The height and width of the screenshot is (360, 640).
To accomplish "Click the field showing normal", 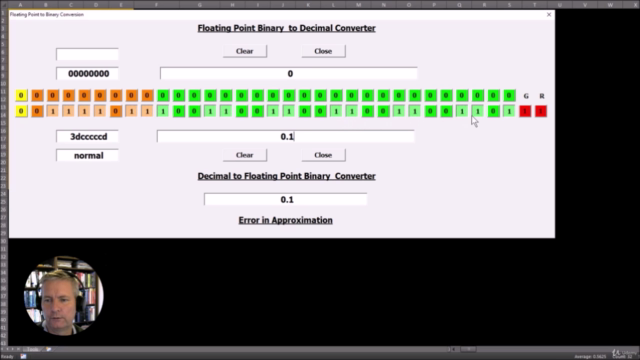I will pyautogui.click(x=87, y=156).
